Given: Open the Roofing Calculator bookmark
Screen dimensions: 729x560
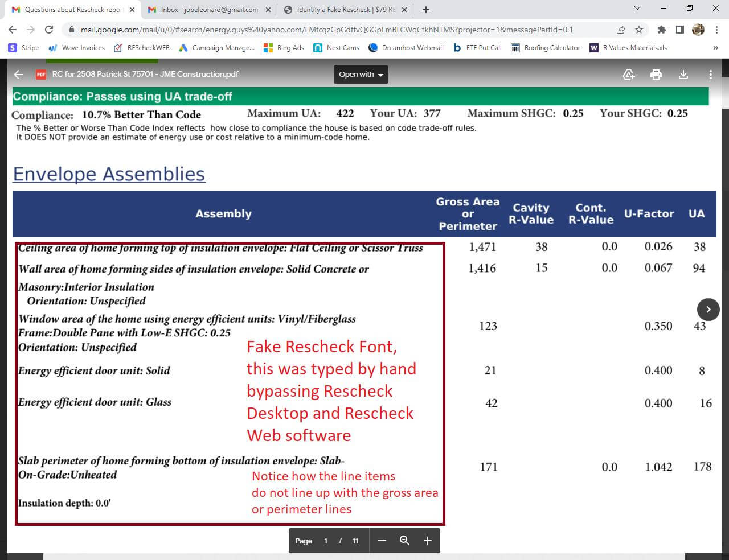Looking at the screenshot, I should tap(546, 48).
